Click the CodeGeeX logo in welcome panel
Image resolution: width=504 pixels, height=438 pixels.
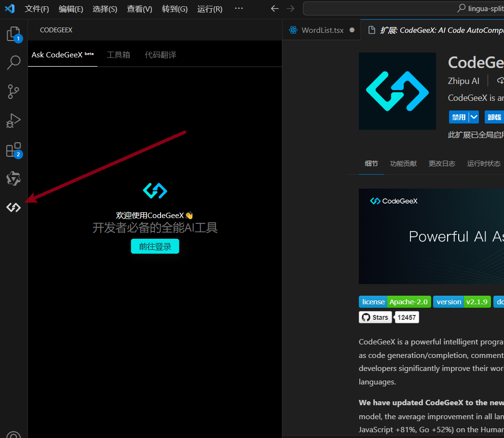(x=155, y=191)
